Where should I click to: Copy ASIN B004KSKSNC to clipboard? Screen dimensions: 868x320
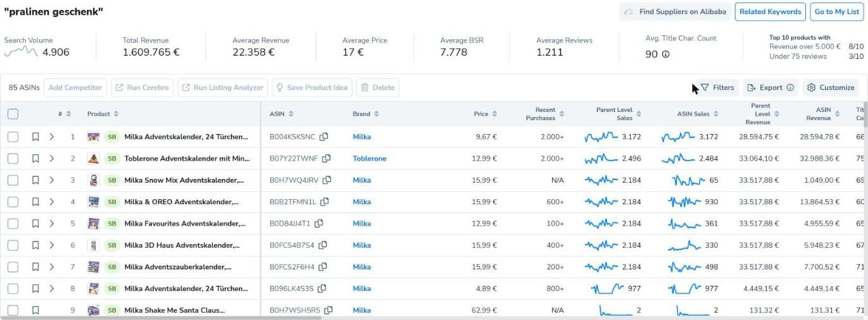click(324, 137)
